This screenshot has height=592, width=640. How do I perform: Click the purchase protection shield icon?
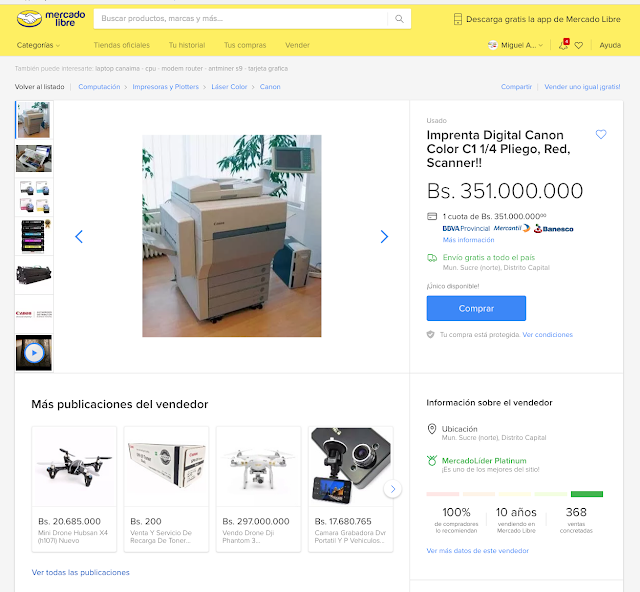pyautogui.click(x=431, y=334)
